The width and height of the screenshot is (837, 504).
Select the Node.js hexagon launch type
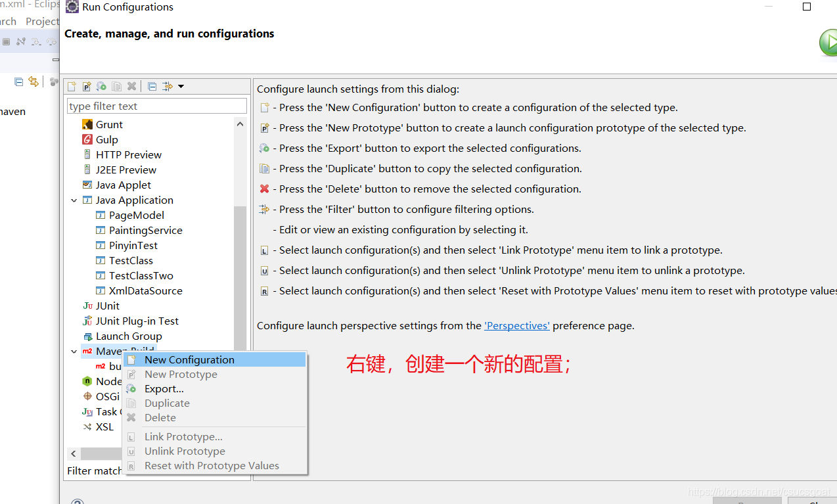coord(102,381)
